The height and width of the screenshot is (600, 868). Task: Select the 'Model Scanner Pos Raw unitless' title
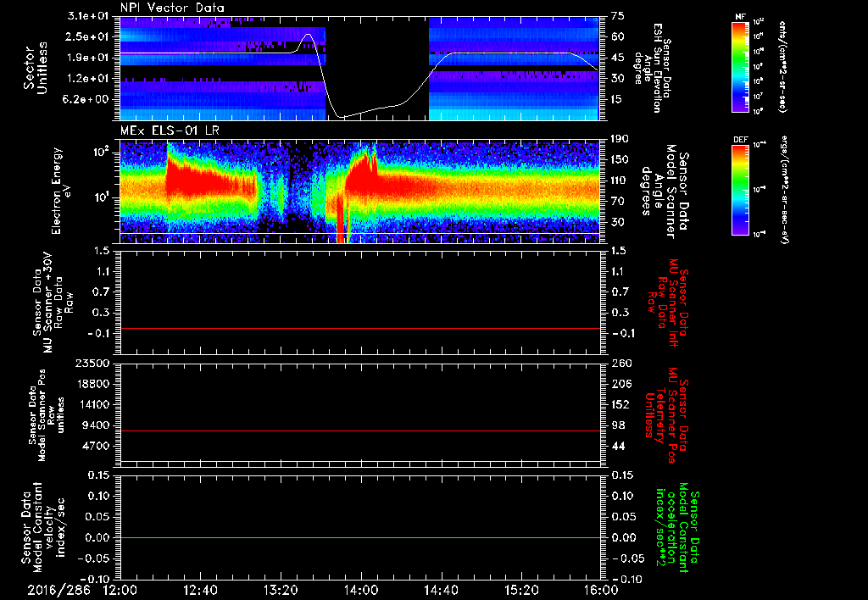tap(47, 415)
